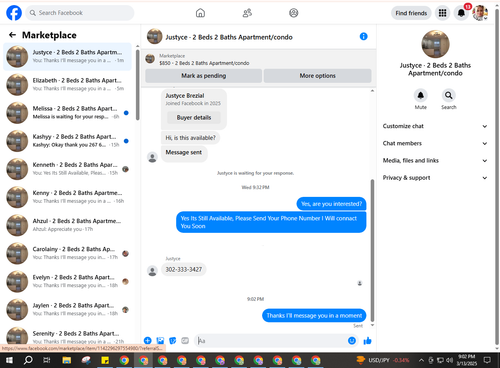
Task: Attach a photo using the image icon
Action: click(x=160, y=340)
